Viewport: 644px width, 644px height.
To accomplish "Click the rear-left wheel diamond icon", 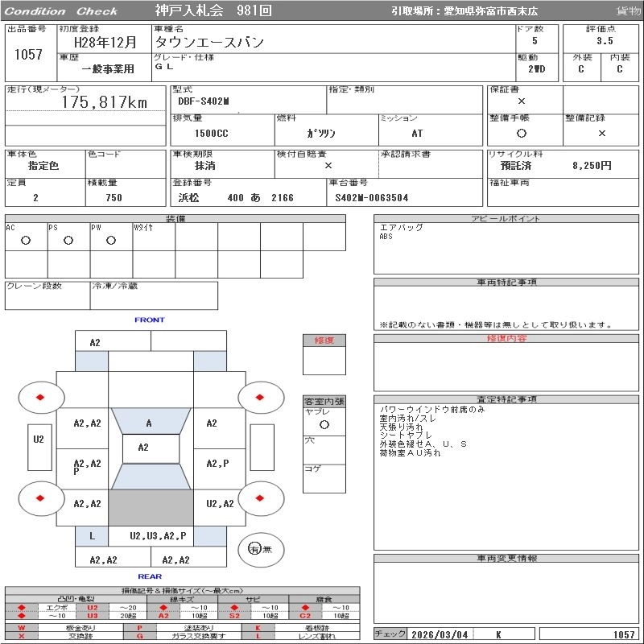I will pyautogui.click(x=40, y=498).
